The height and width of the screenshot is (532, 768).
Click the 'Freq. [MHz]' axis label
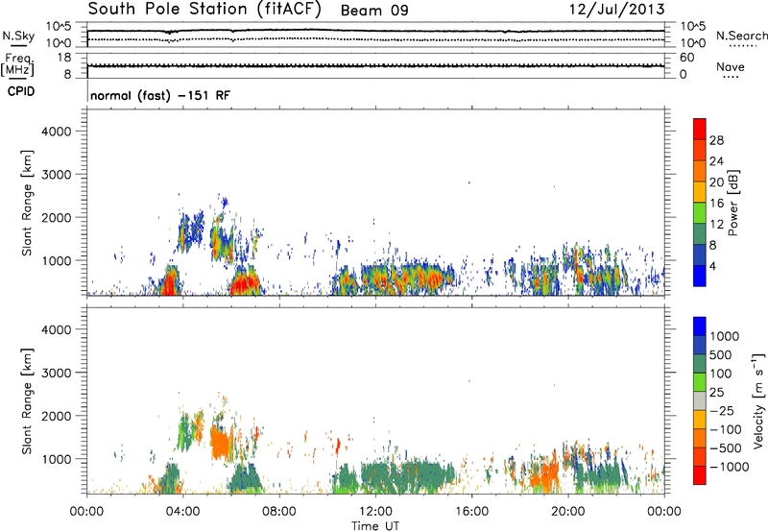pyautogui.click(x=18, y=65)
